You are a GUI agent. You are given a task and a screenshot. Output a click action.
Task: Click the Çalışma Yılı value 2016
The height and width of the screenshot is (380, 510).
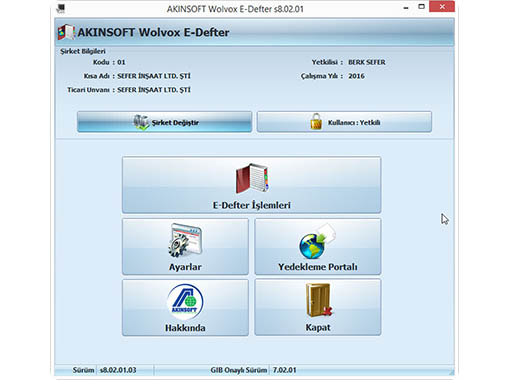[x=356, y=76]
